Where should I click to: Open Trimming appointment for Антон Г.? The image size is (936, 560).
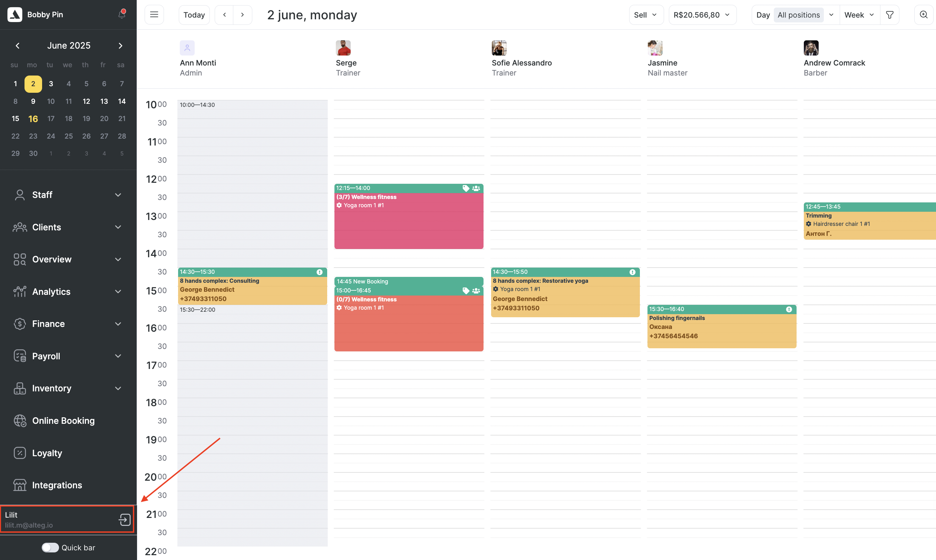point(869,221)
